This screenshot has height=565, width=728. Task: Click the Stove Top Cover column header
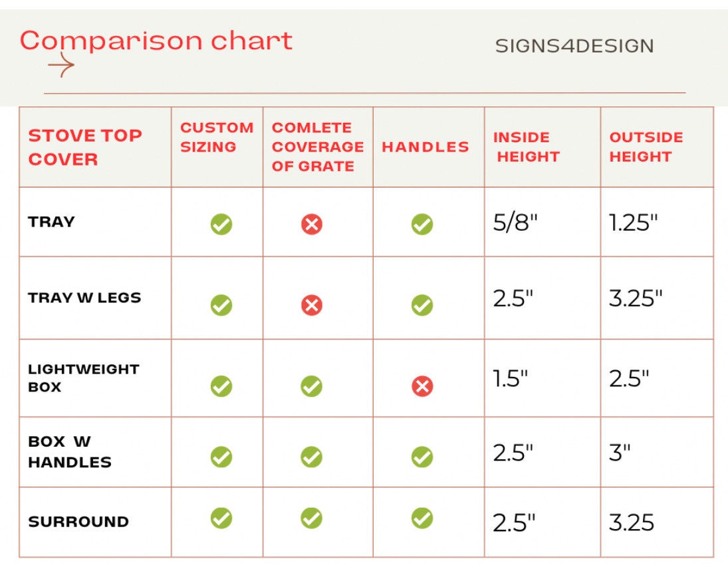[x=85, y=148]
